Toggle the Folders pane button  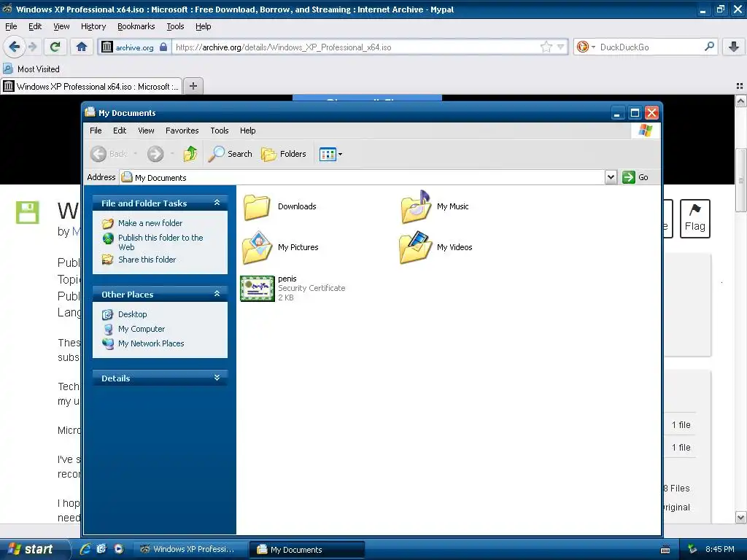pyautogui.click(x=284, y=154)
